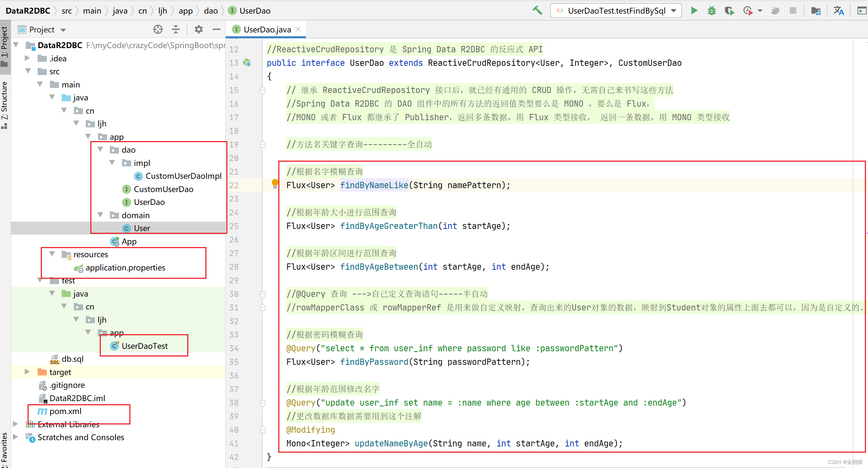Click the Select Opened File crosshair icon
The image size is (868, 468).
pyautogui.click(x=158, y=29)
